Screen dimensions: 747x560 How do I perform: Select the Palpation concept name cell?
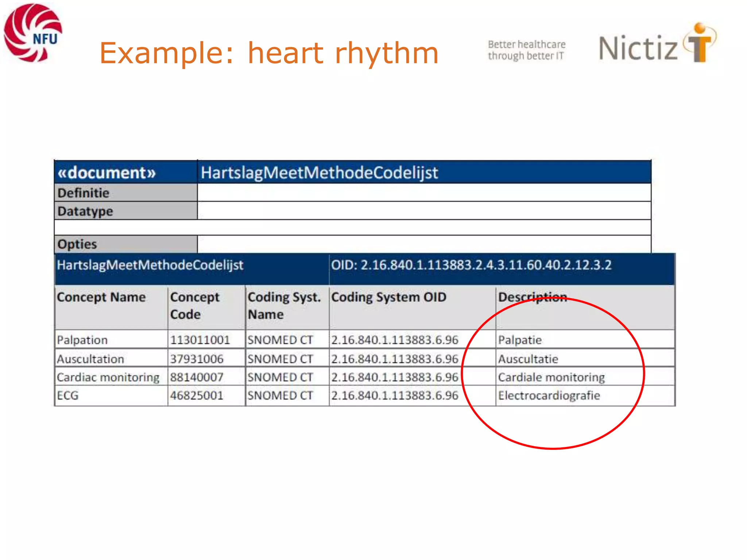(111, 339)
